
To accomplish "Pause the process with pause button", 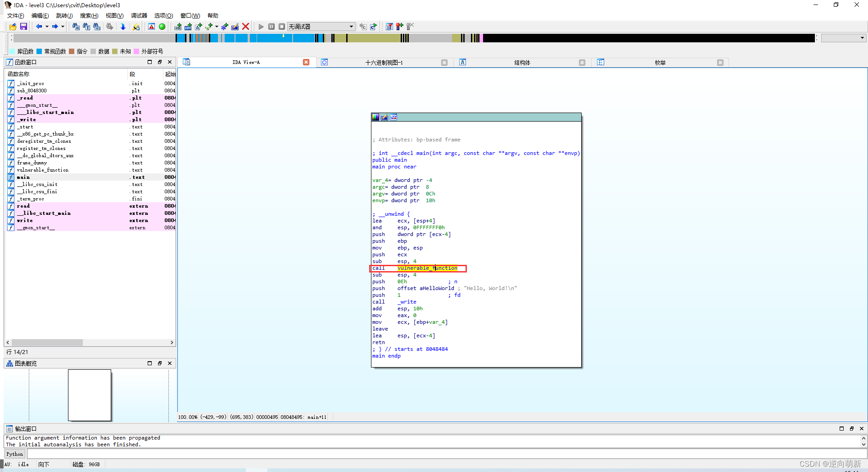I will (271, 27).
